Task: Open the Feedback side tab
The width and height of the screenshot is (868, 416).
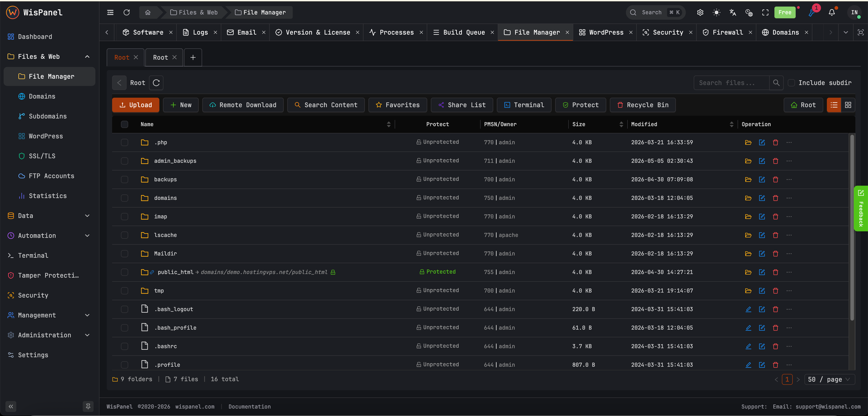Action: tap(861, 209)
